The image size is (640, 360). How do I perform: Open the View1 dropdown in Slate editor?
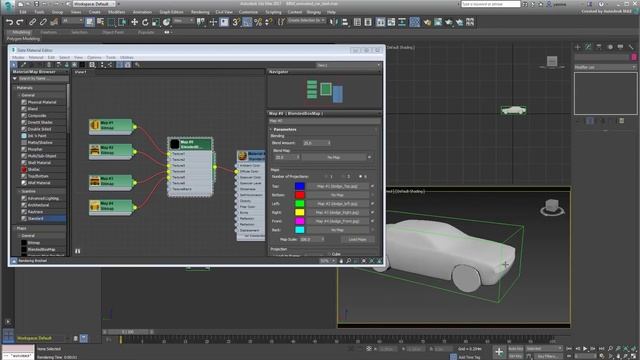pyautogui.click(x=349, y=65)
